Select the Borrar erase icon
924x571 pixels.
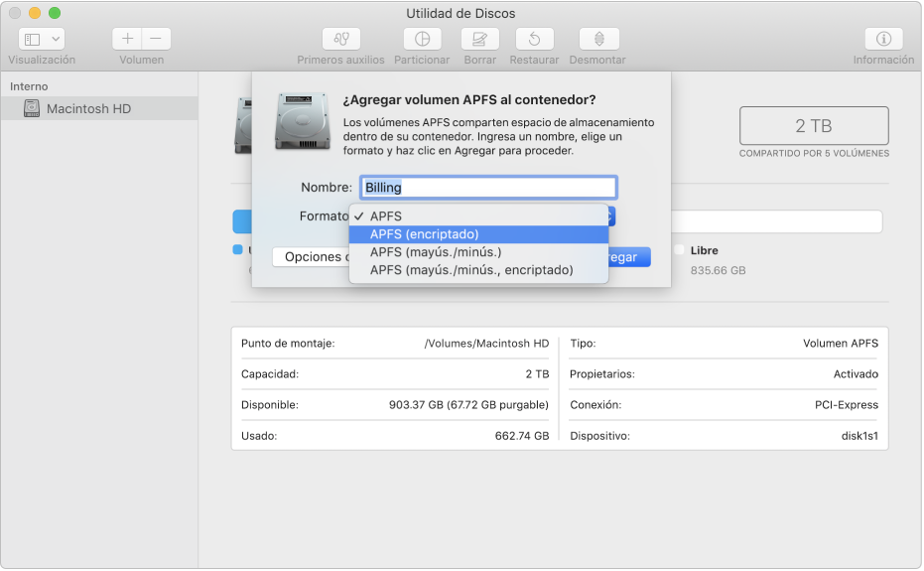click(x=479, y=39)
